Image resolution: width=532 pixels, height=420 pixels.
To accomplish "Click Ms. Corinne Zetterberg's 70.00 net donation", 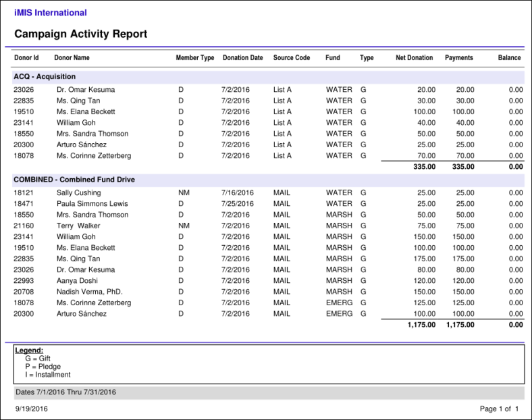I will coord(427,156).
